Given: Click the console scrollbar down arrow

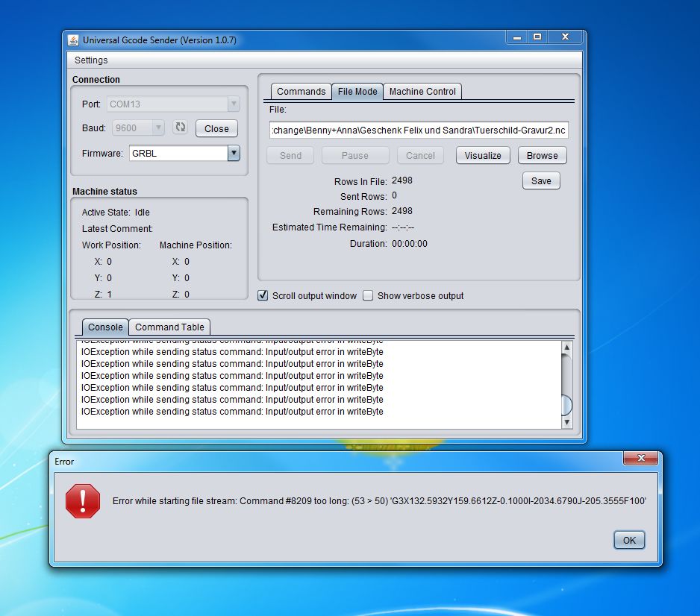Looking at the screenshot, I should coord(566,422).
